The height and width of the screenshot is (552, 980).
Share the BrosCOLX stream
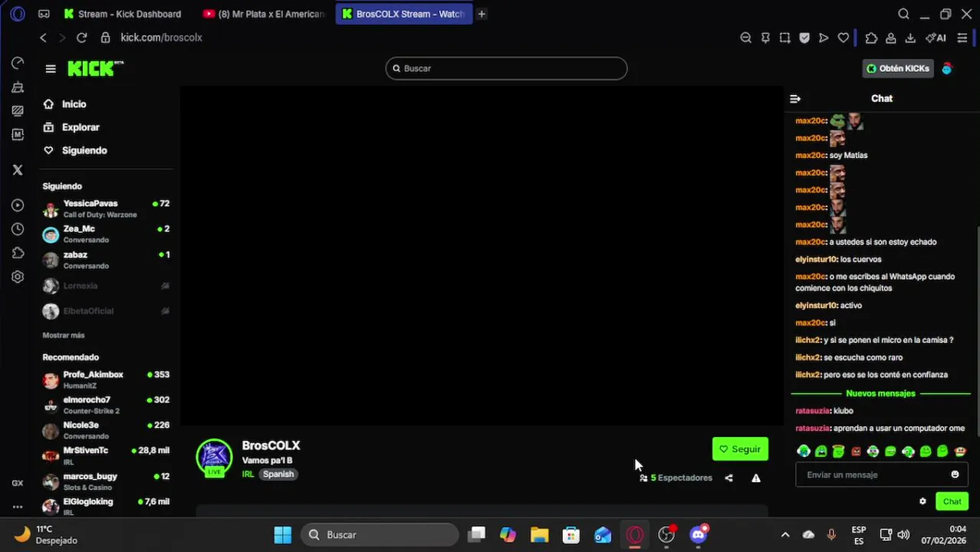tap(728, 478)
